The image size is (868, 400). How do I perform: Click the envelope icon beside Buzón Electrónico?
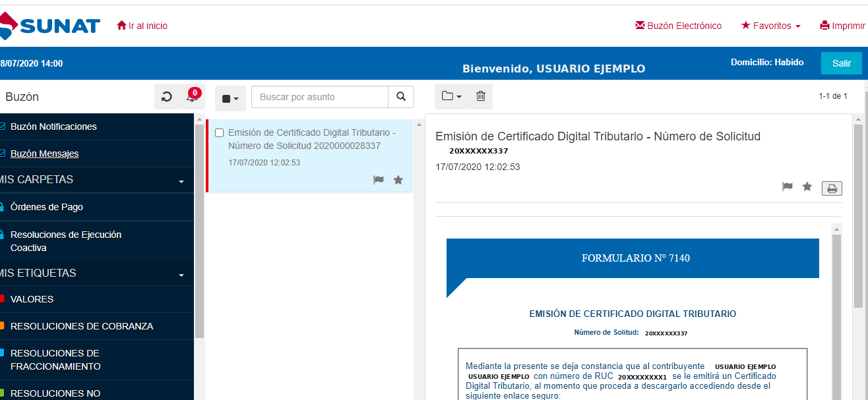click(x=640, y=26)
